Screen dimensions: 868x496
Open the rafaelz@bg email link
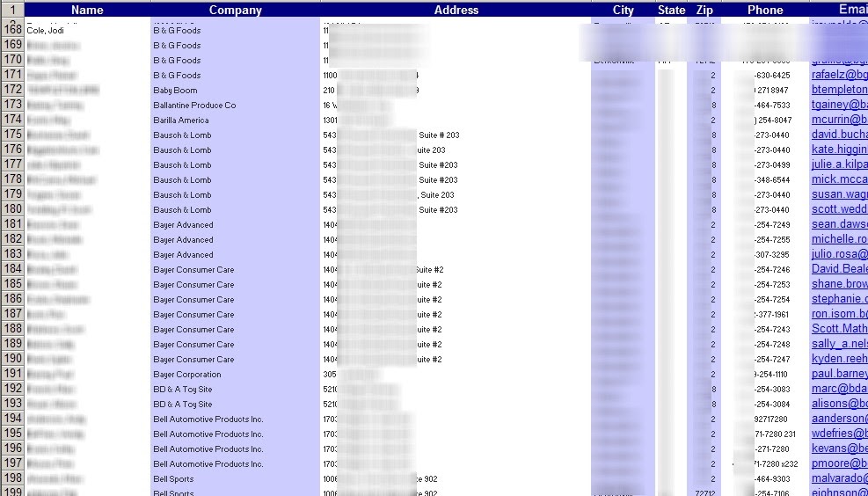pyautogui.click(x=839, y=76)
